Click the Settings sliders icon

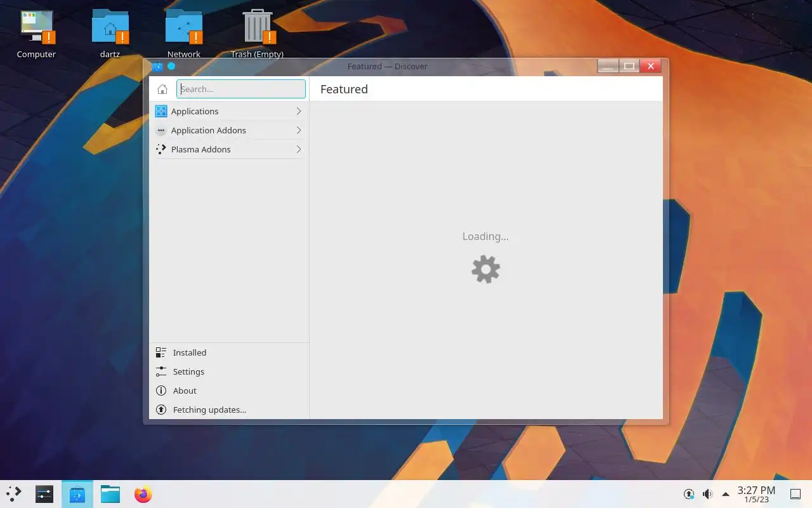pyautogui.click(x=161, y=371)
